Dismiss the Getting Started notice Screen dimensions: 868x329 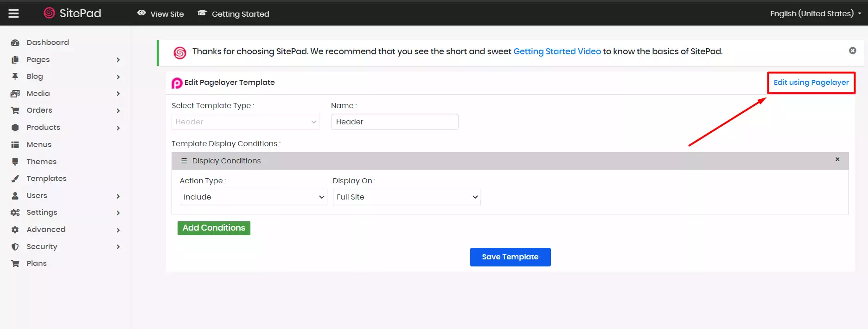point(852,51)
